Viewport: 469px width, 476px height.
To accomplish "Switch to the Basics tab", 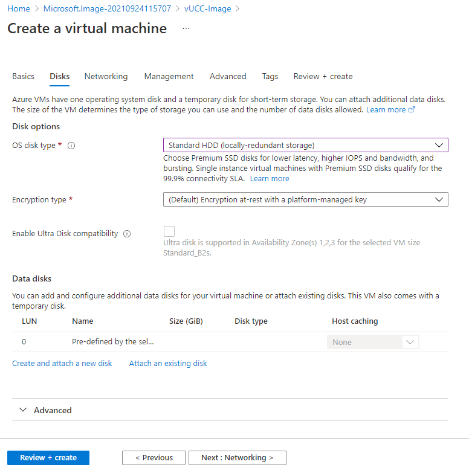I will pyautogui.click(x=23, y=77).
